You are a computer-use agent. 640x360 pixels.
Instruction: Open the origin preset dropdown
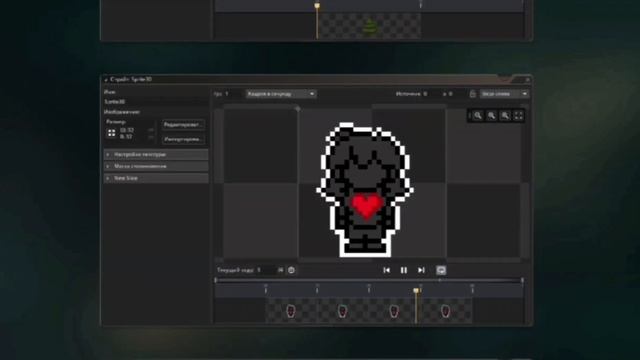[504, 94]
